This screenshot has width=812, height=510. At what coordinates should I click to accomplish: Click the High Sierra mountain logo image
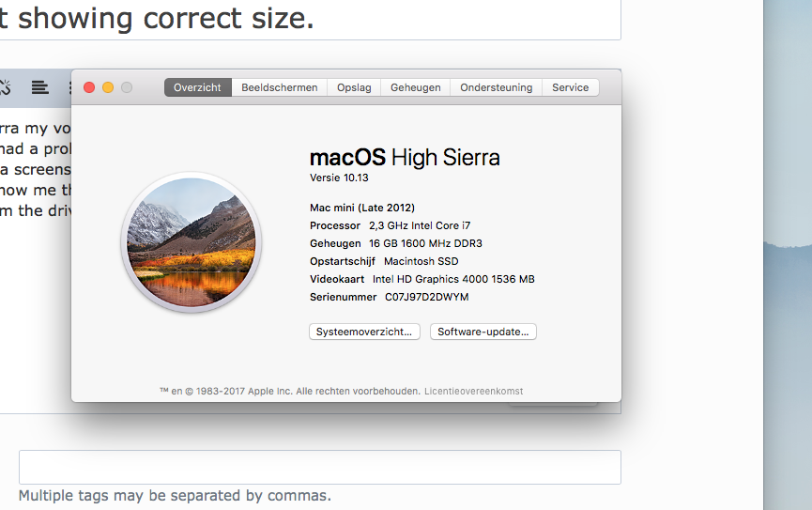192,242
